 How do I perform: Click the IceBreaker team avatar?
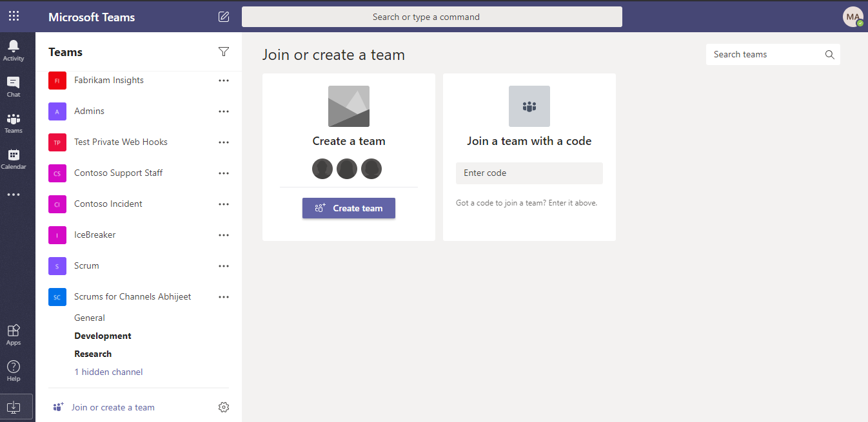pos(57,235)
